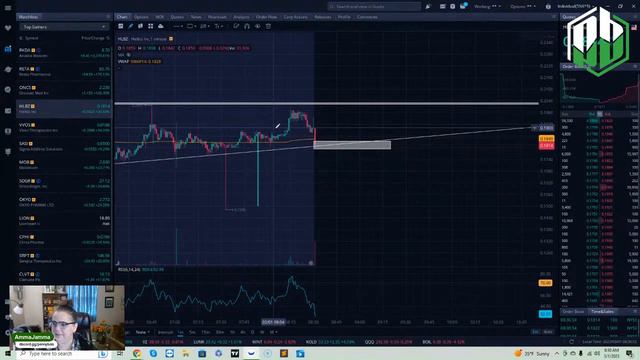Image resolution: width=640 pixels, height=360 pixels.
Task: Open the hamburger menu at top left
Action: [8, 8]
